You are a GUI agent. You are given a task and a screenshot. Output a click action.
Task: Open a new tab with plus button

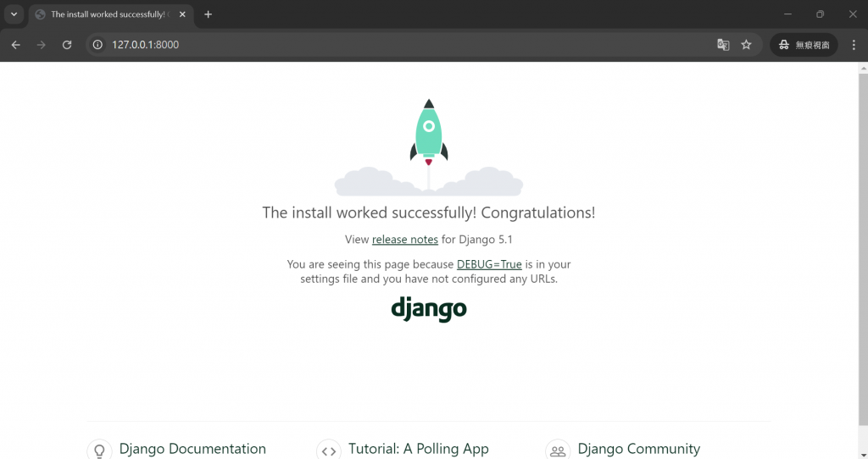[209, 14]
